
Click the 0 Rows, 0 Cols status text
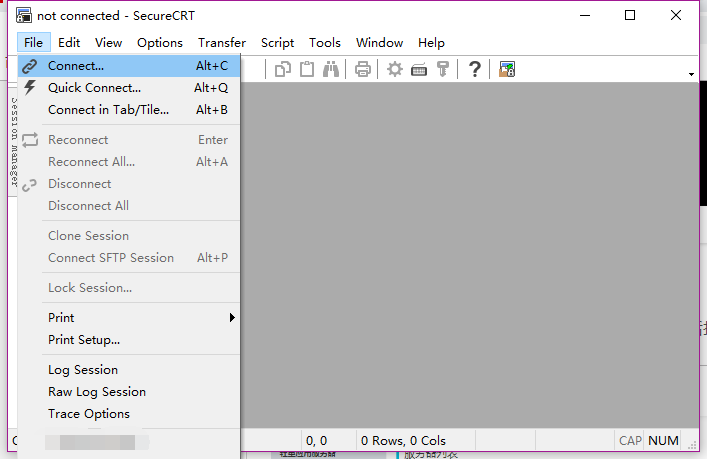click(403, 441)
